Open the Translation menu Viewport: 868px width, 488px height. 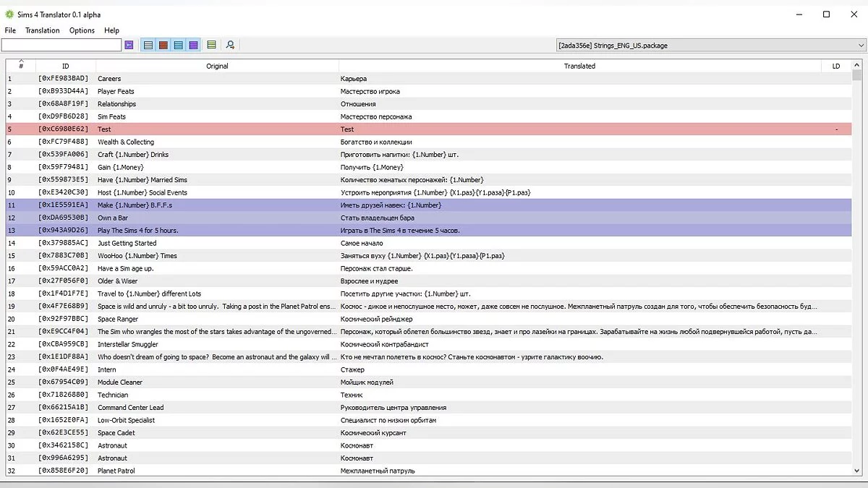pyautogui.click(x=43, y=30)
